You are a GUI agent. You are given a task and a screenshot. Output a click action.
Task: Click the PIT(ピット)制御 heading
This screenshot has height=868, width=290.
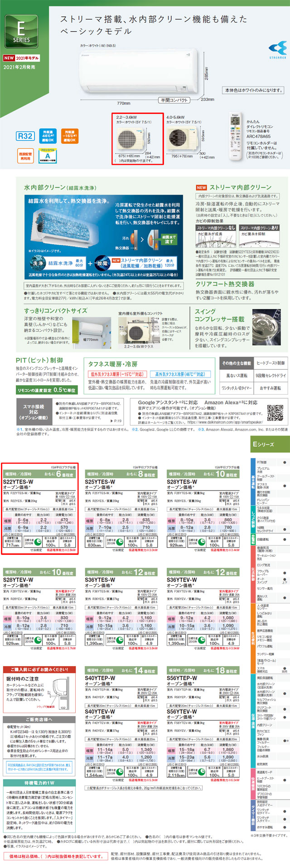(39, 360)
